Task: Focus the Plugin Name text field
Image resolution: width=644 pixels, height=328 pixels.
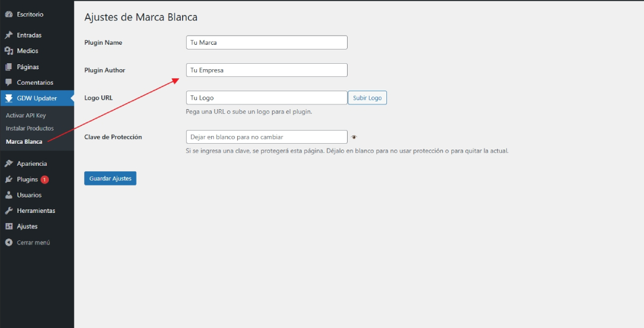Action: tap(267, 42)
